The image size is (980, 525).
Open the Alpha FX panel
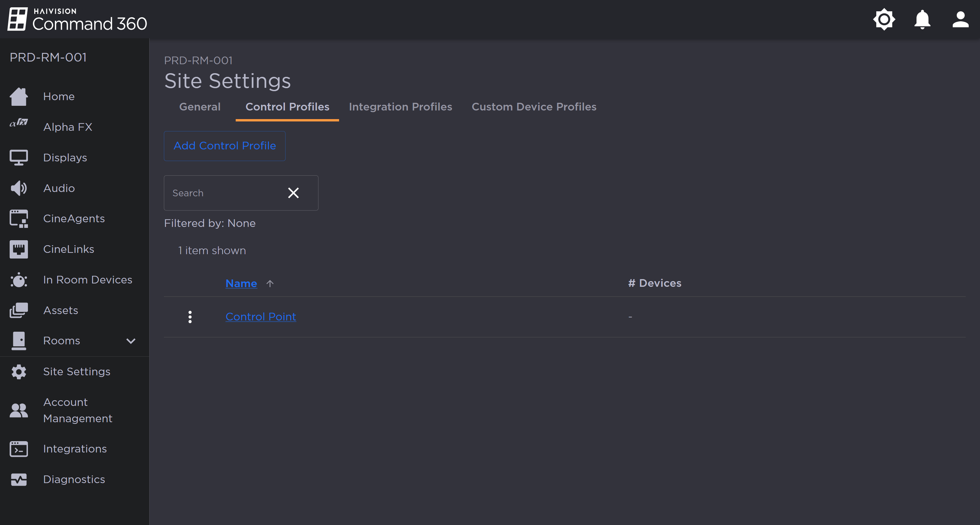coord(68,127)
